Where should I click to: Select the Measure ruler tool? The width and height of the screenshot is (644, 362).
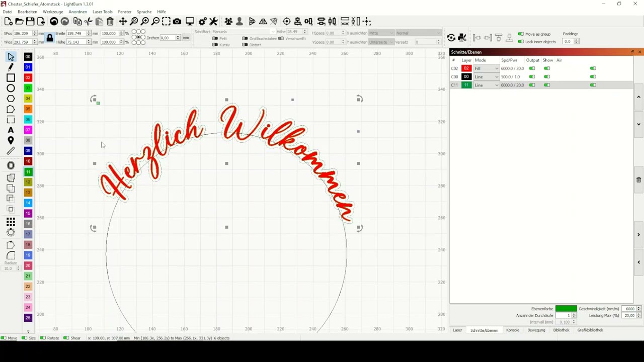click(x=11, y=151)
